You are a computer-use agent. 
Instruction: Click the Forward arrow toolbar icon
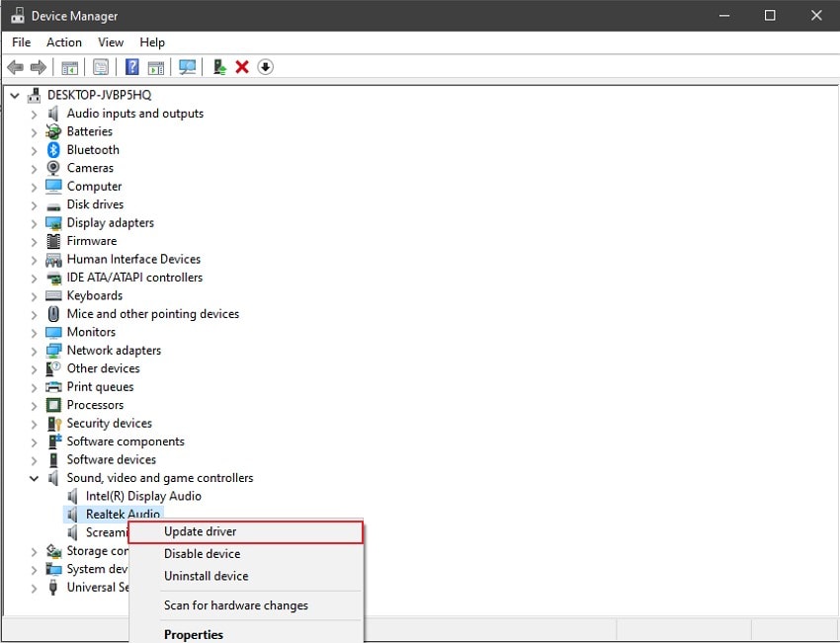click(39, 67)
